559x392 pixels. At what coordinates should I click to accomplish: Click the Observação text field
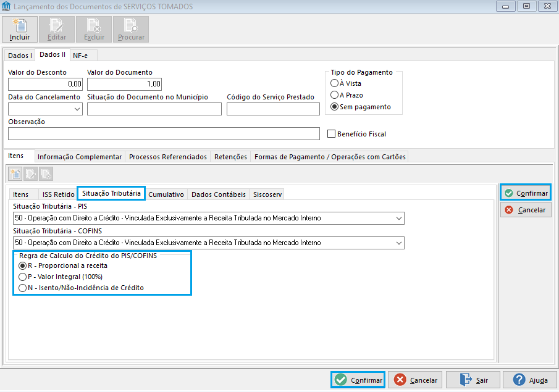[164, 133]
